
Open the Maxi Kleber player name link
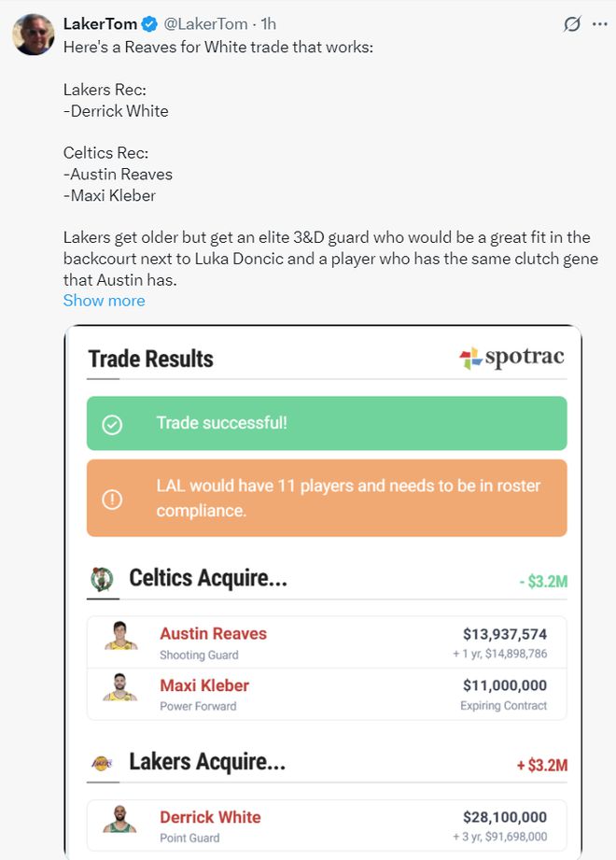(204, 685)
